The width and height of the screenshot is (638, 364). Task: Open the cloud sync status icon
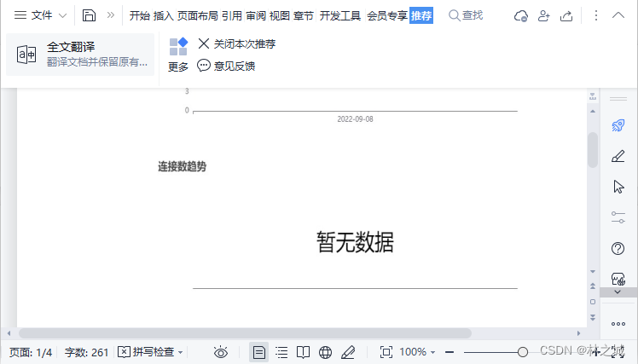click(x=521, y=16)
